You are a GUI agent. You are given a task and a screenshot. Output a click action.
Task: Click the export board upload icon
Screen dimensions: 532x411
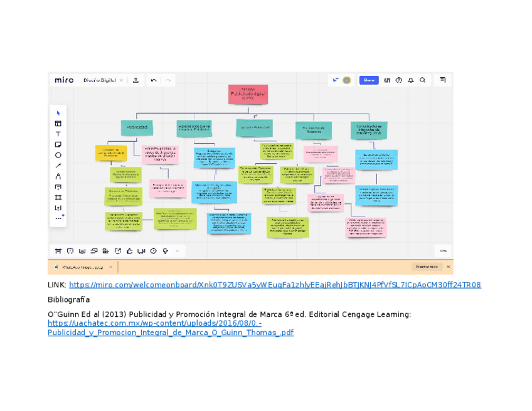pyautogui.click(x=136, y=80)
